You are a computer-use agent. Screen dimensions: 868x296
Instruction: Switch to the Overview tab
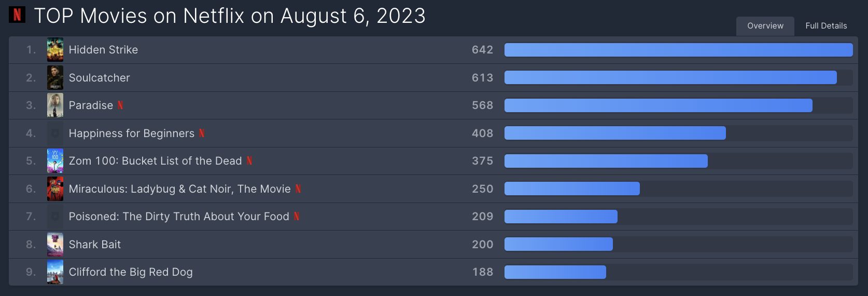click(x=765, y=26)
